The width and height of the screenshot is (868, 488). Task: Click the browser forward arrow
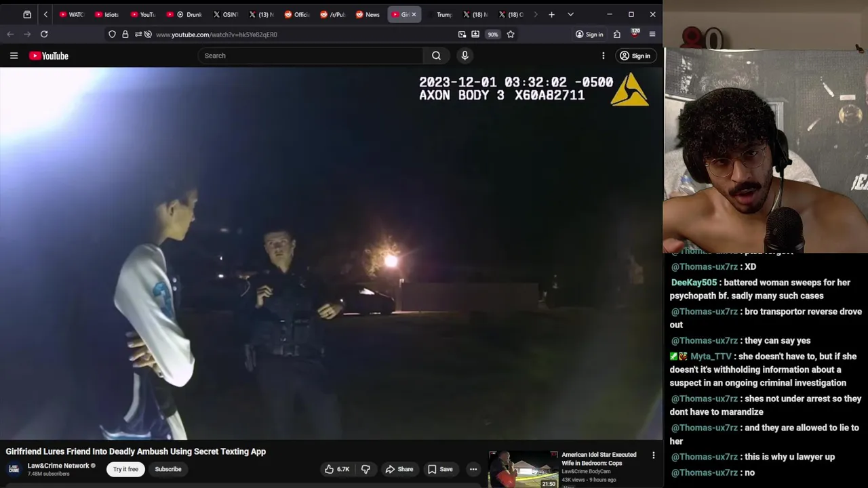click(27, 34)
